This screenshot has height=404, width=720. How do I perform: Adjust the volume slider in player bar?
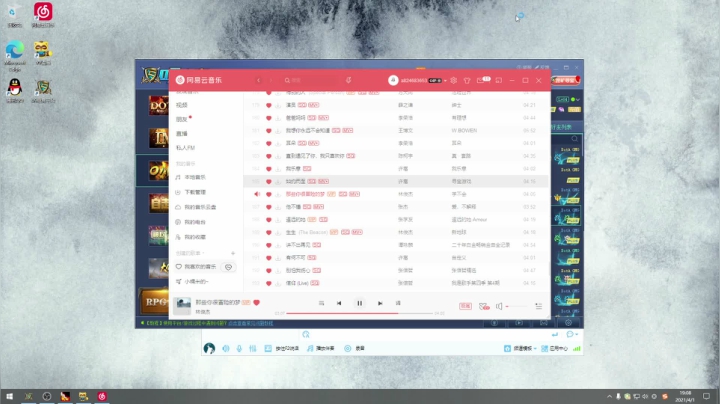517,306
